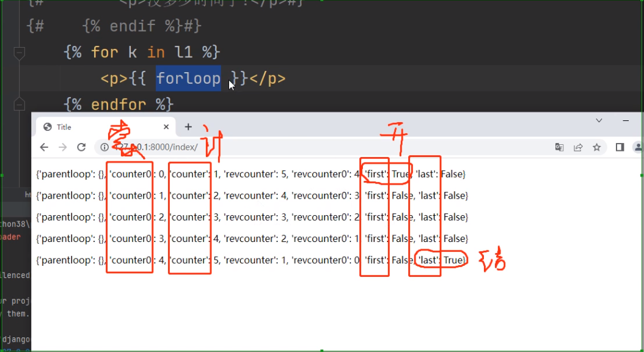Open browser profile avatar
This screenshot has height=352, width=644.
(x=639, y=147)
